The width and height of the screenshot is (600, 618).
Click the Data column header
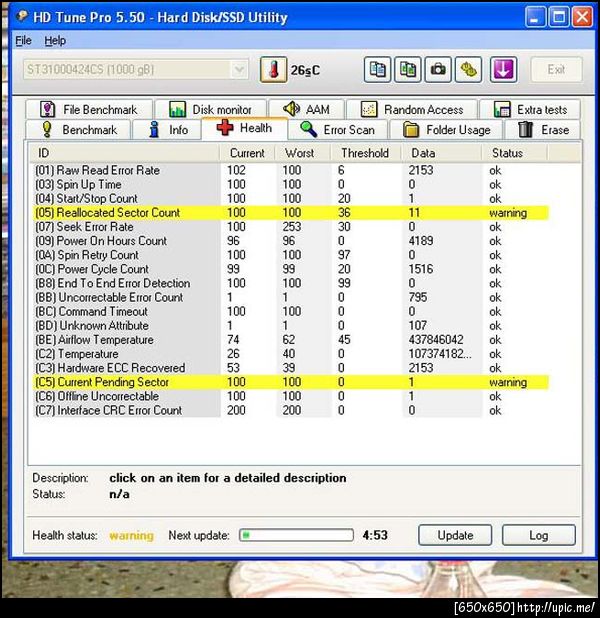442,153
